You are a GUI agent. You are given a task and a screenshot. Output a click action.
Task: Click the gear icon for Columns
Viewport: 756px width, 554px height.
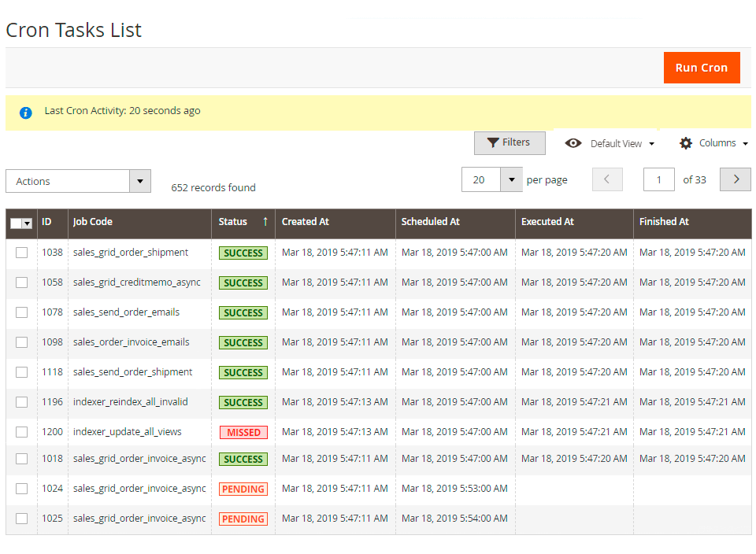(x=686, y=143)
